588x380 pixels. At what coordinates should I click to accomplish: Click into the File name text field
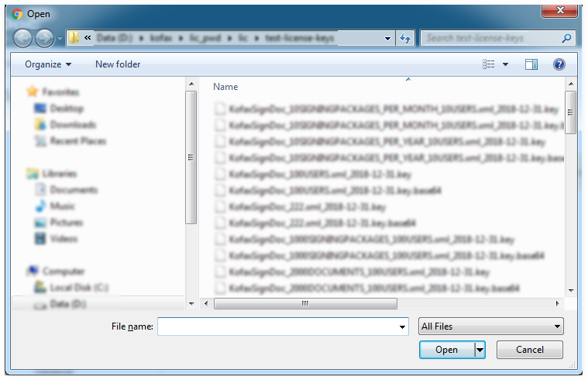tap(277, 327)
